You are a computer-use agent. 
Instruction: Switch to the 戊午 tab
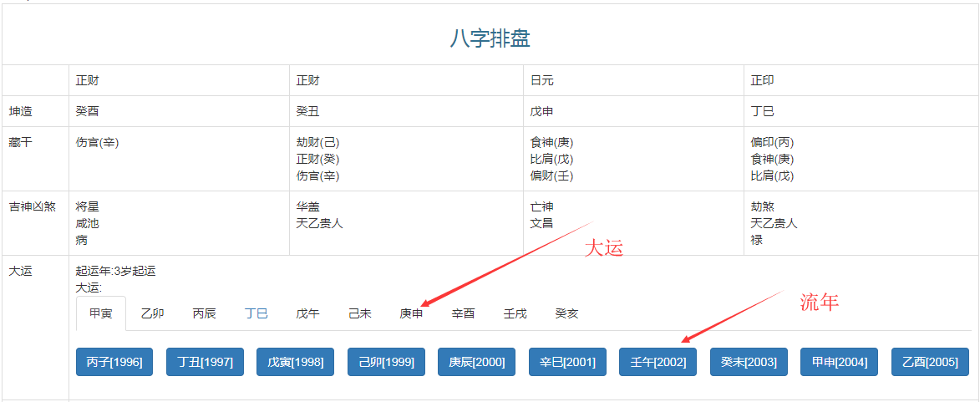coord(307,313)
